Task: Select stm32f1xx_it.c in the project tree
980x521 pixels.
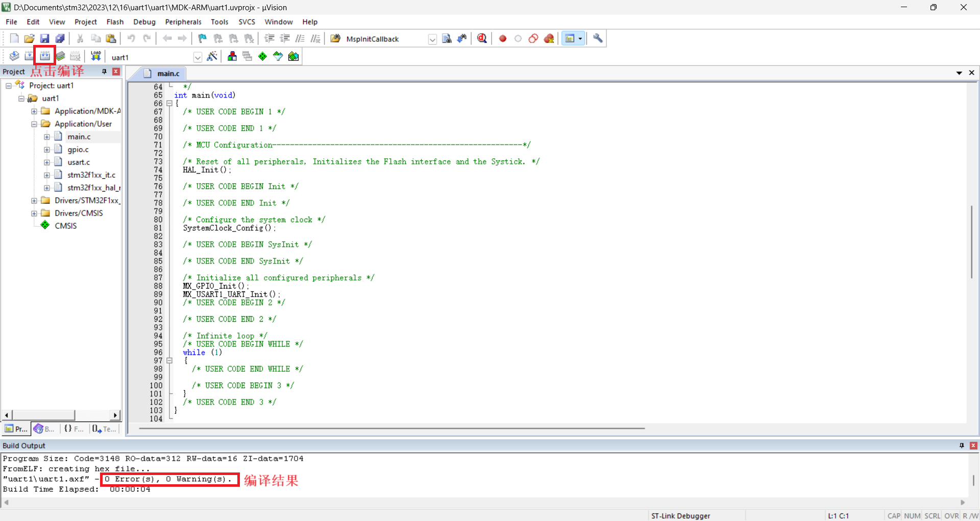Action: pyautogui.click(x=91, y=175)
